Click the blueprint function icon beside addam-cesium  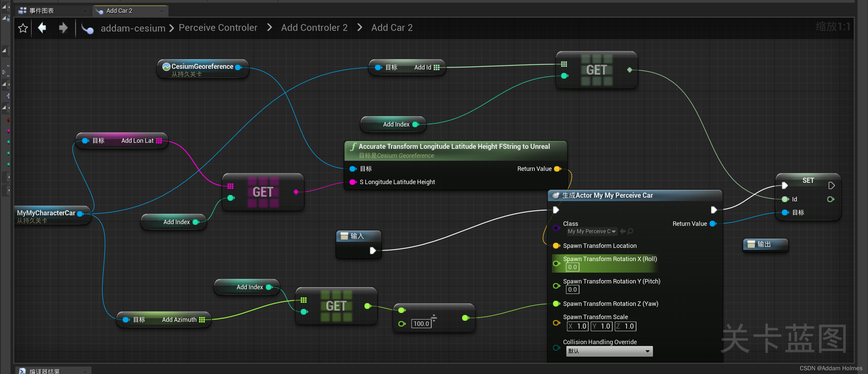(87, 28)
